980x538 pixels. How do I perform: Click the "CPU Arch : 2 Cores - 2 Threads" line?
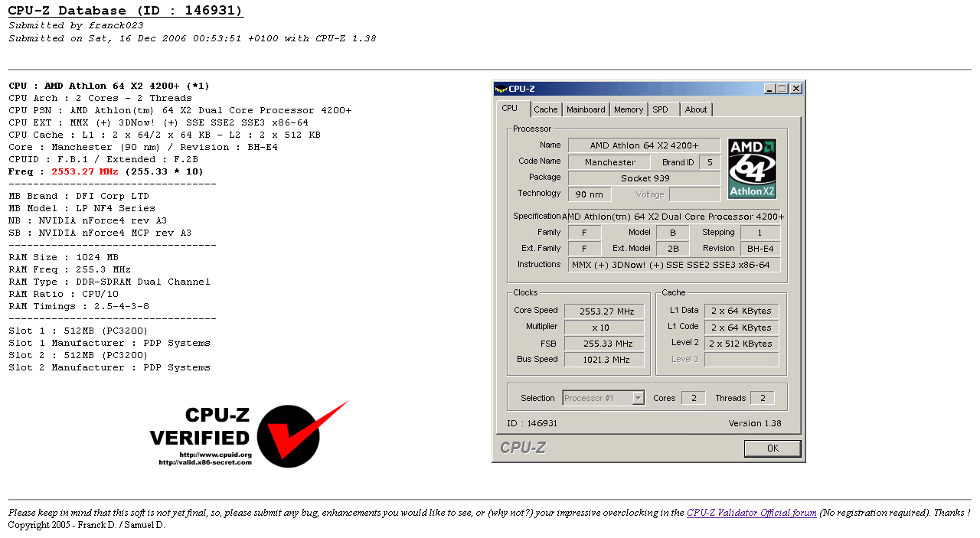100,98
